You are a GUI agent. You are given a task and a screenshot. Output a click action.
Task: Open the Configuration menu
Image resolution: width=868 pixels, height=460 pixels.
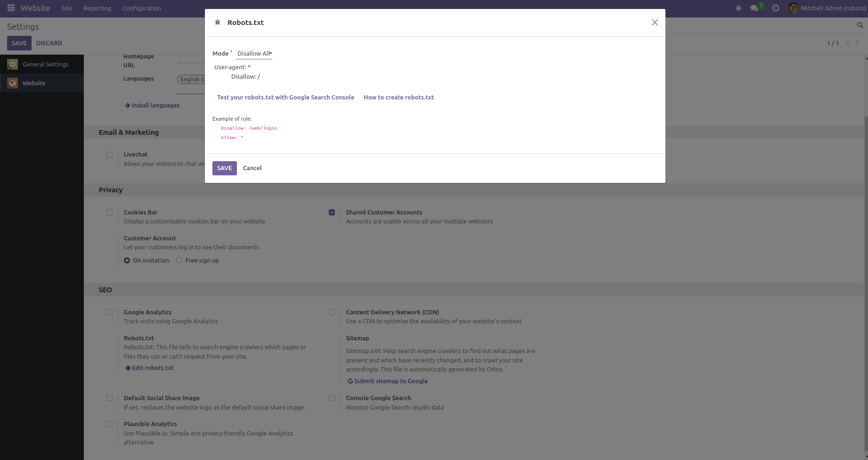point(142,8)
